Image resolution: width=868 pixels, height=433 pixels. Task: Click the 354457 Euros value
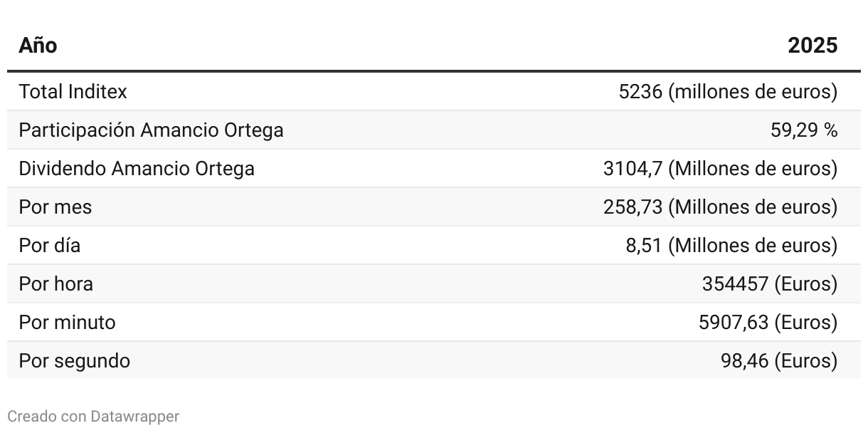[x=770, y=284]
